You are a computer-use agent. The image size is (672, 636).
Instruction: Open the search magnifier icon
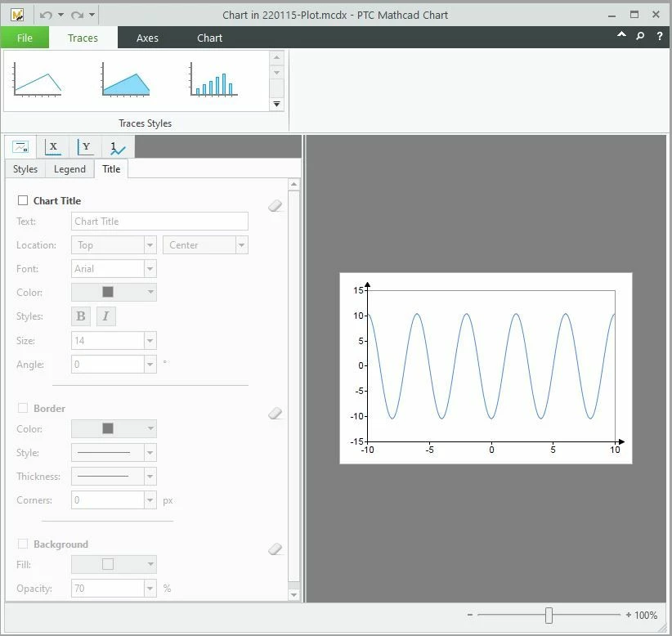[x=640, y=36]
